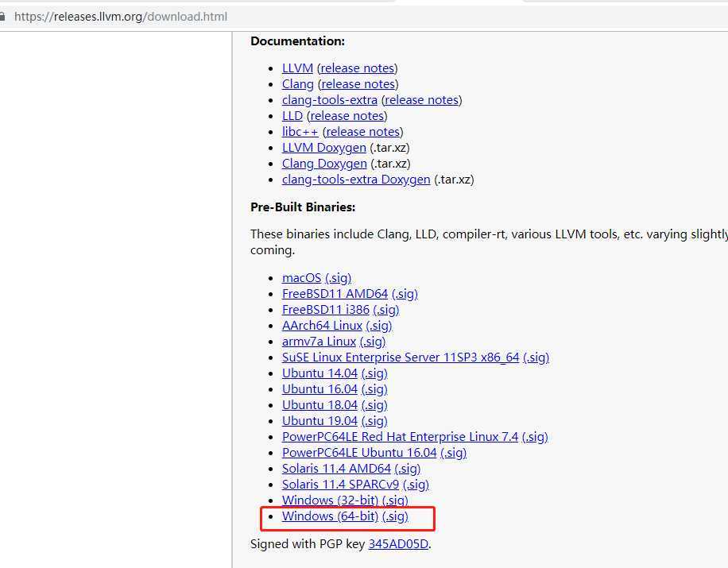Open the .sig link for macOS

[339, 278]
